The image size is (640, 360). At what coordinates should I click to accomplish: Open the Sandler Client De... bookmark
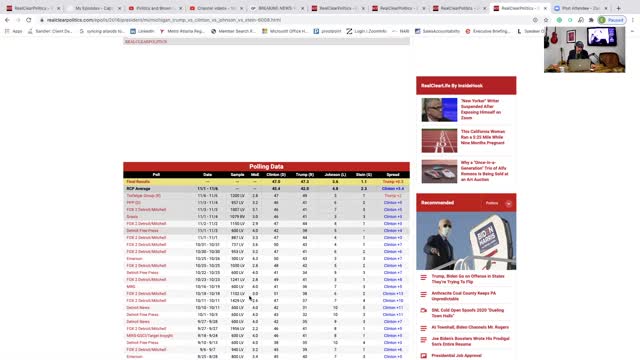click(50, 31)
